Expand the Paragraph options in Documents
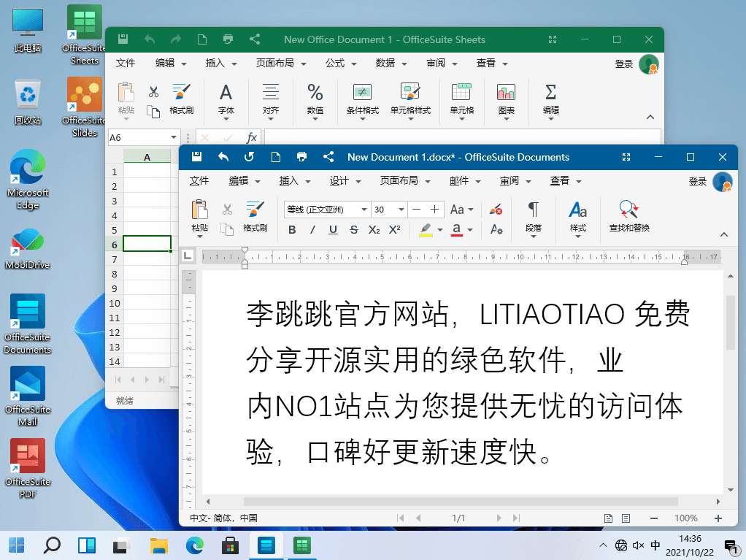Screen dimensions: 746x560 (x=534, y=219)
